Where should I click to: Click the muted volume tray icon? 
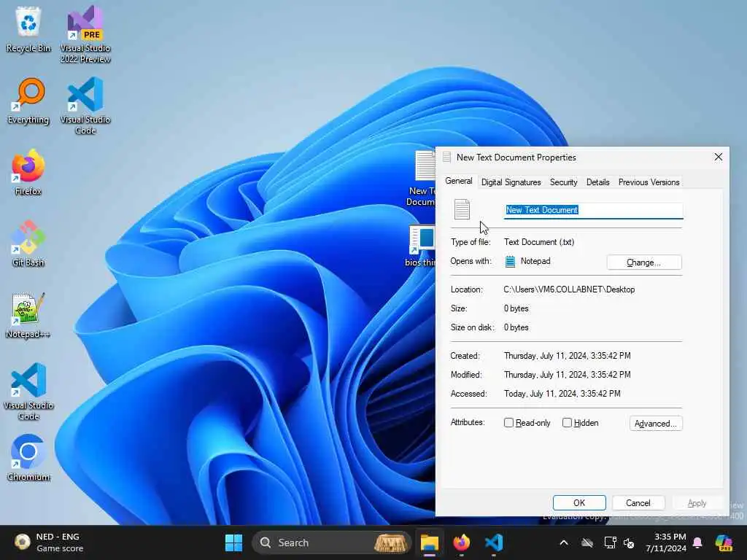point(629,542)
